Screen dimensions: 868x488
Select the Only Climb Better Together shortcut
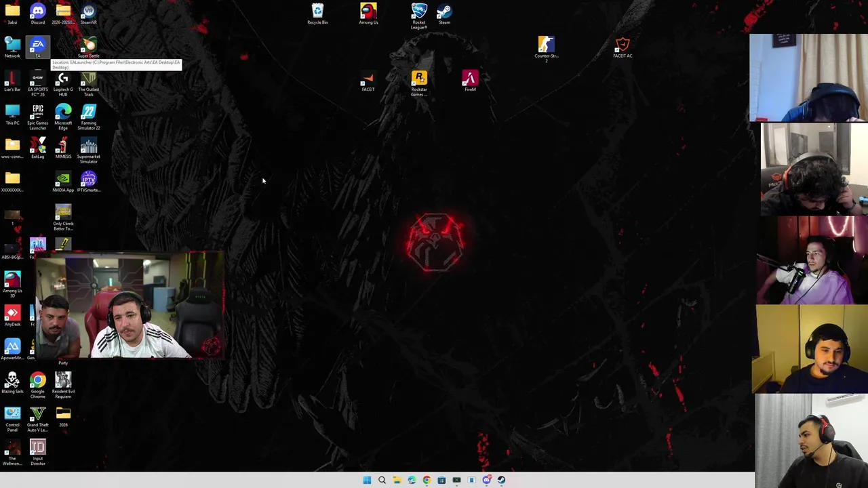63,218
